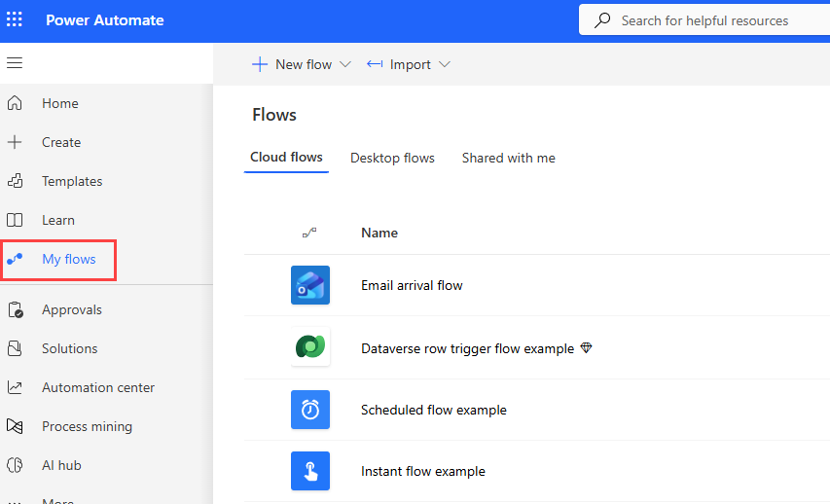Select the My flows label
Screen dimensions: 830x504
tap(69, 259)
